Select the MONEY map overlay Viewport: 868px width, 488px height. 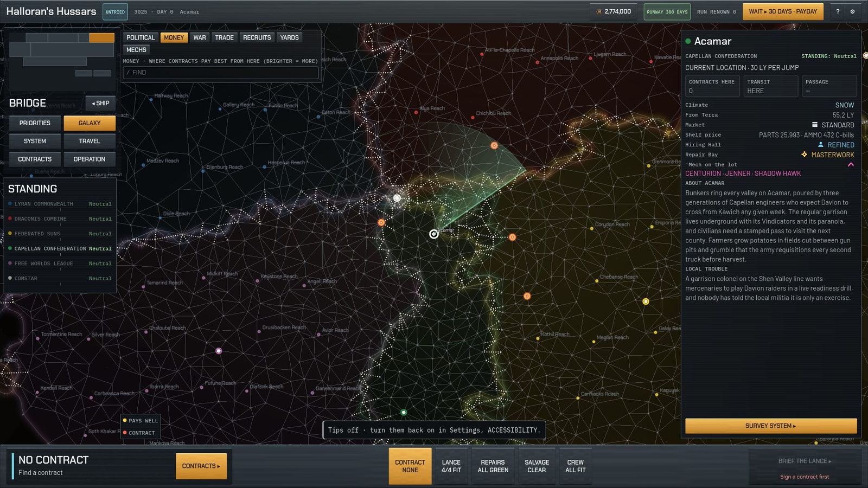tap(174, 37)
